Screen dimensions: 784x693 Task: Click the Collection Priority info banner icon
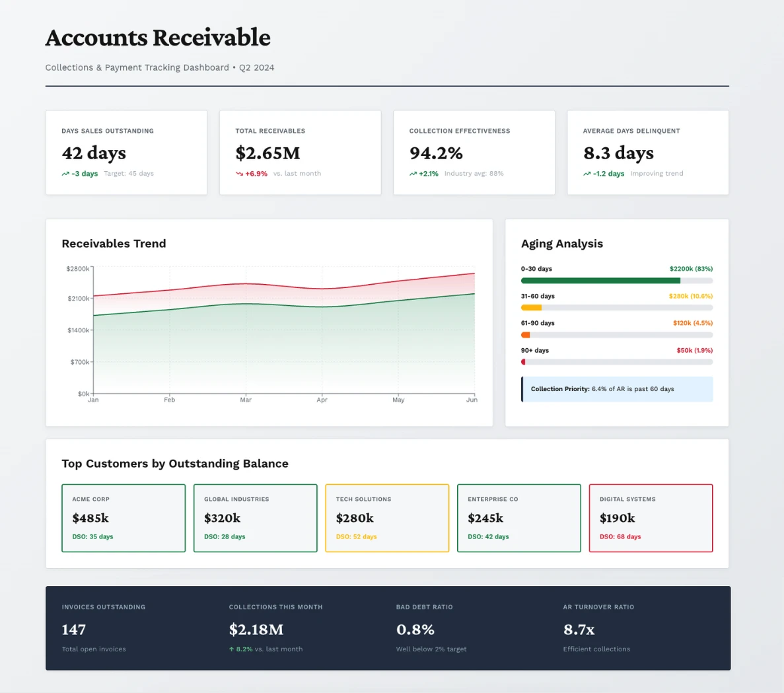click(x=522, y=388)
